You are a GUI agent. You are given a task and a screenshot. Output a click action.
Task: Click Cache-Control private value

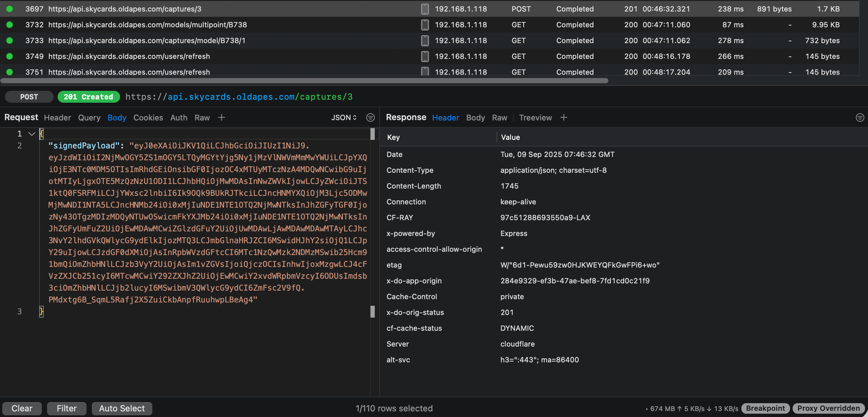[512, 297]
